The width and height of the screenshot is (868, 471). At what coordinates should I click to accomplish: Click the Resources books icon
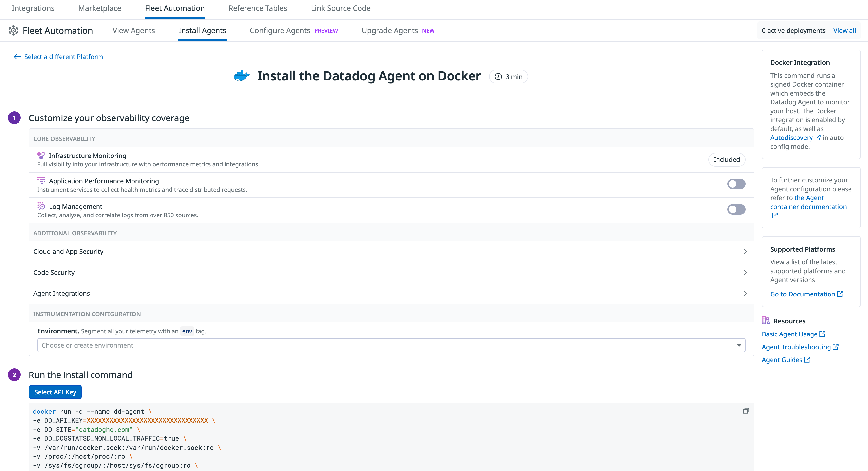click(x=766, y=321)
